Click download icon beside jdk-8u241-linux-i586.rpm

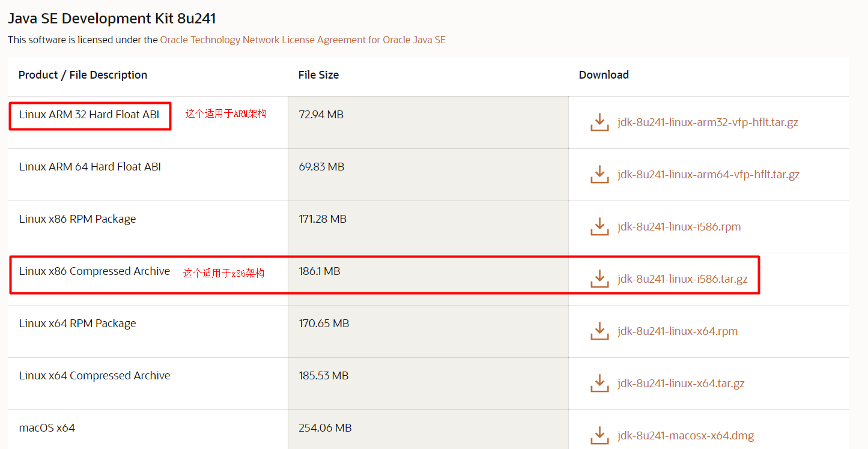click(599, 227)
